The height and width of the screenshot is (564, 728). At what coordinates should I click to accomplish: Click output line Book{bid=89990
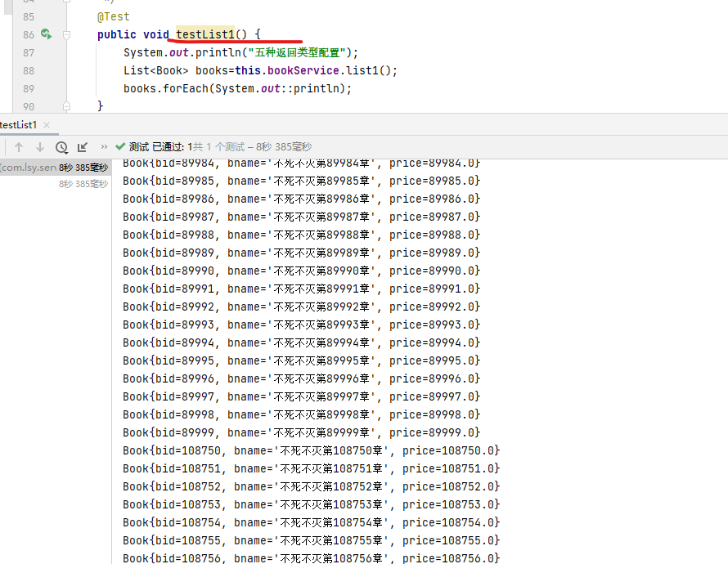301,271
